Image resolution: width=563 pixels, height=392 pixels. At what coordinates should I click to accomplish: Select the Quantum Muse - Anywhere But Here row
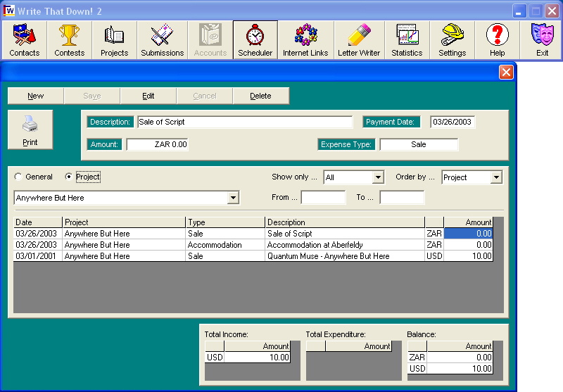coord(253,256)
